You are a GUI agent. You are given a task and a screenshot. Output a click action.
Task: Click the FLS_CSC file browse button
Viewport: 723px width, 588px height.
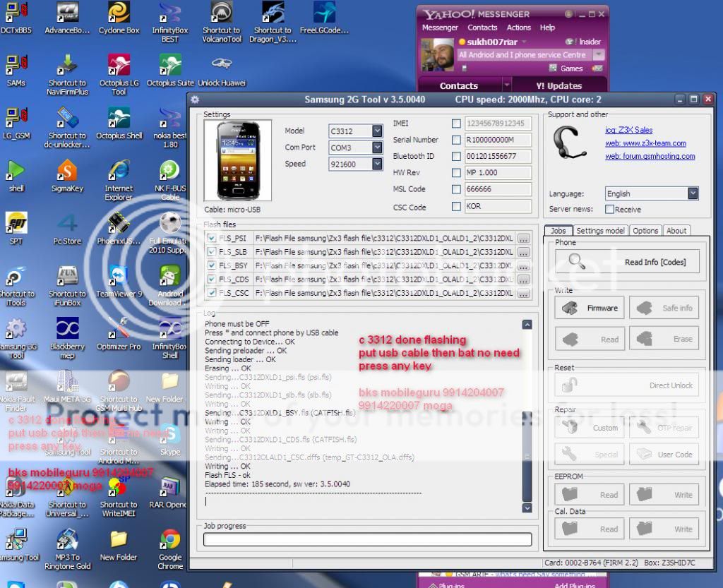tap(522, 293)
